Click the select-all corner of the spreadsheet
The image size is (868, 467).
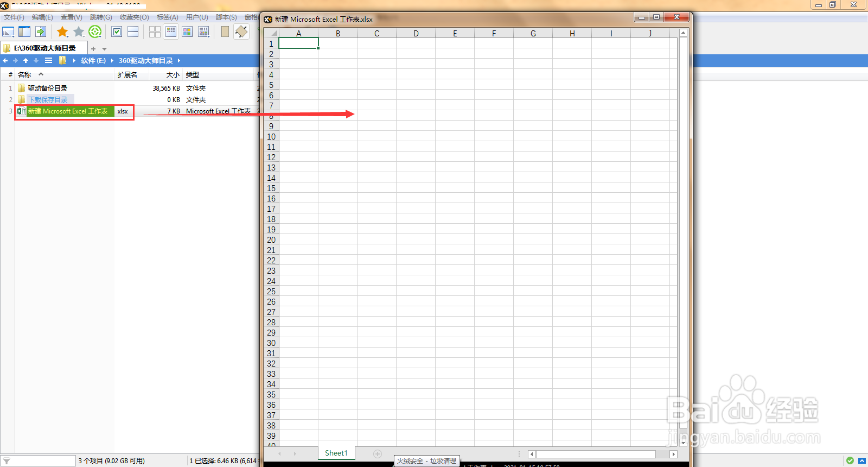coord(271,33)
